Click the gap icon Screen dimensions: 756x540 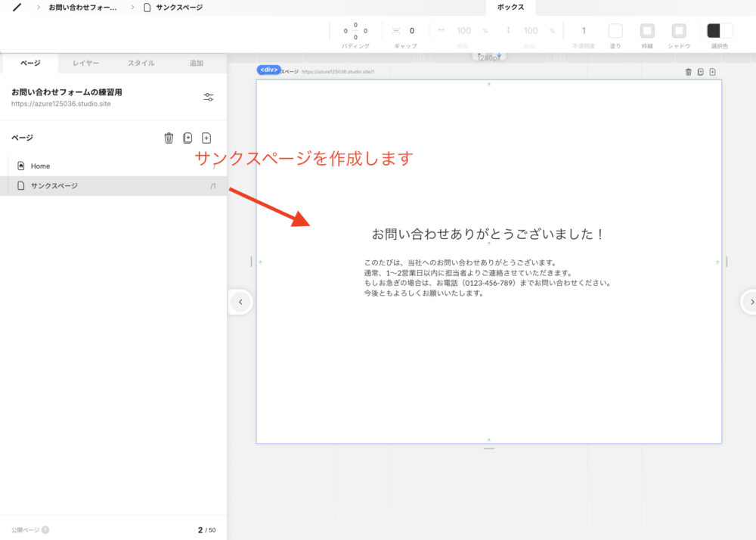coord(396,31)
